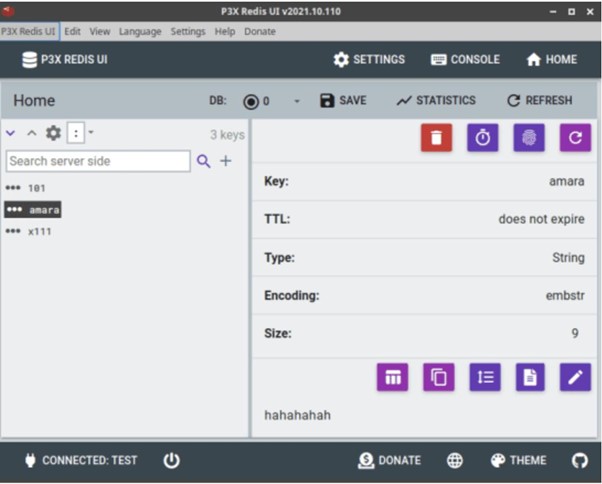
Task: Open the View menu
Action: [x=100, y=31]
